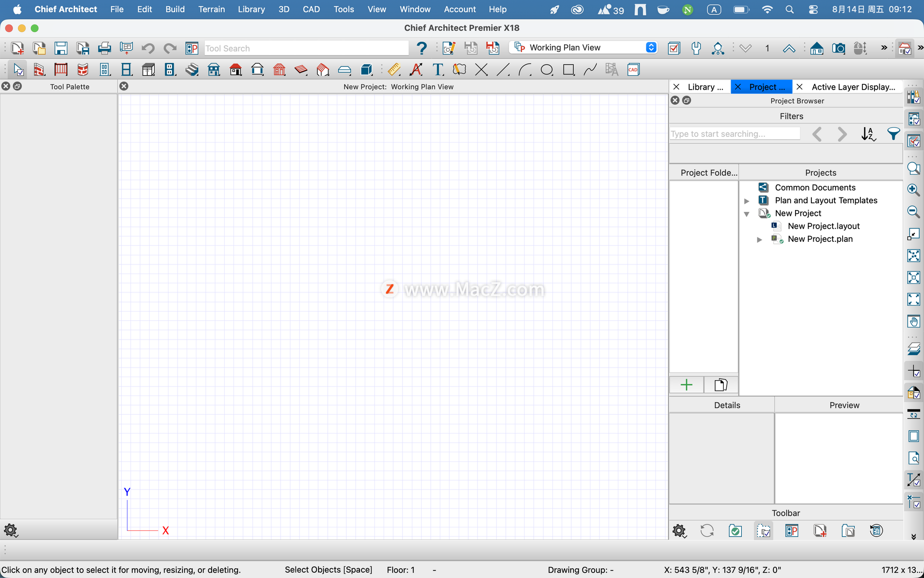The width and height of the screenshot is (924, 578).
Task: Click the Projects column header
Action: [821, 173]
